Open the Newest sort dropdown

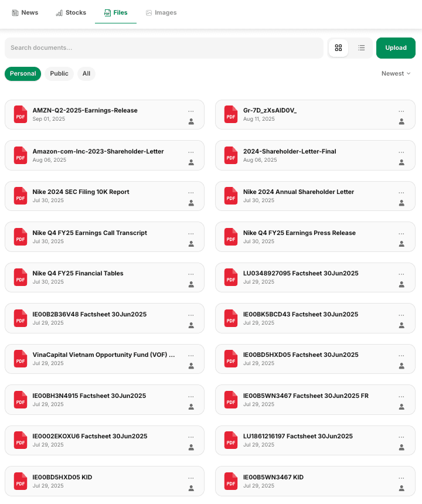tap(396, 74)
